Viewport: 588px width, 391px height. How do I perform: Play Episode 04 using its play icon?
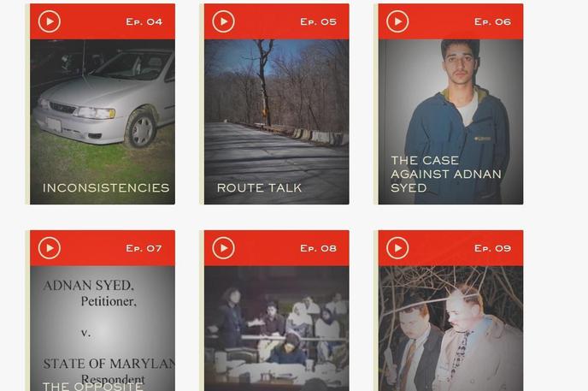pos(49,21)
